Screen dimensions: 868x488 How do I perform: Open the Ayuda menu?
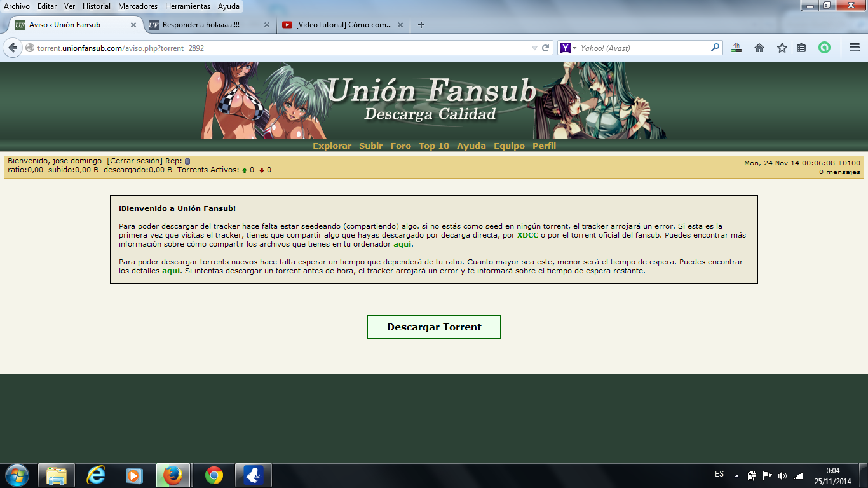pyautogui.click(x=229, y=6)
